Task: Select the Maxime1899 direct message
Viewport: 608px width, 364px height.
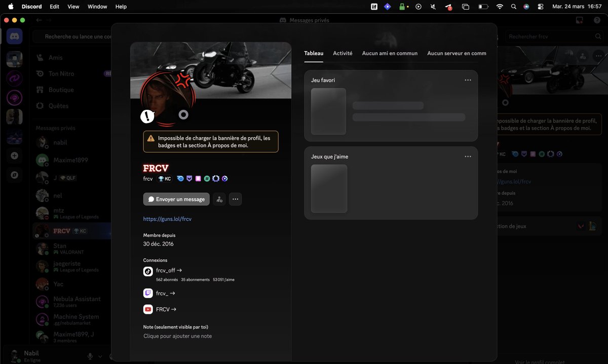Action: (71, 160)
